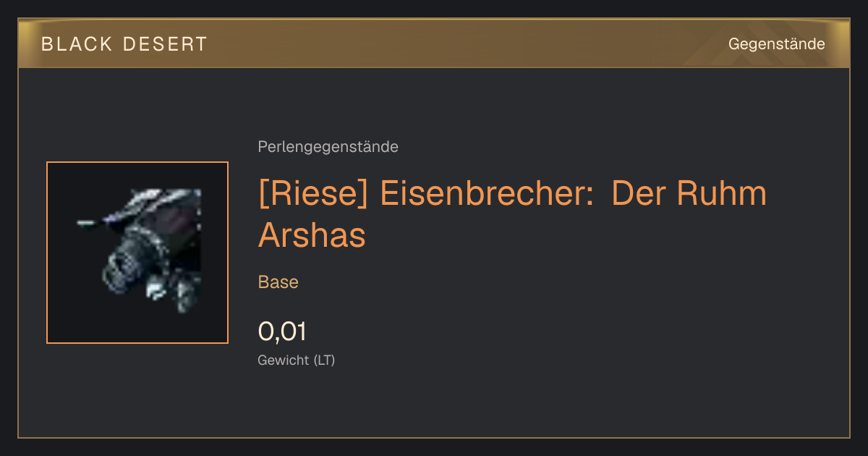Click the 0,01 weight value

coord(282,332)
